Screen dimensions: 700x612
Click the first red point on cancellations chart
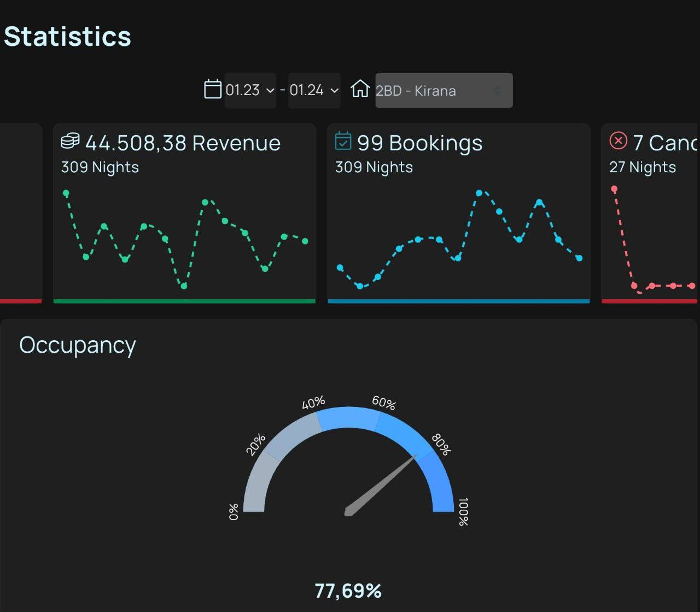[614, 189]
